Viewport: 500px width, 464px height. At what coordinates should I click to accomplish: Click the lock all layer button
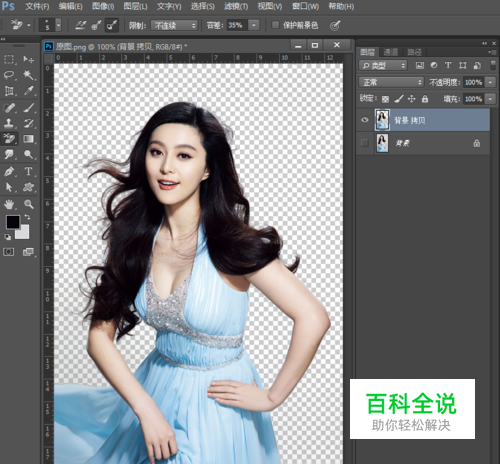tap(425, 99)
